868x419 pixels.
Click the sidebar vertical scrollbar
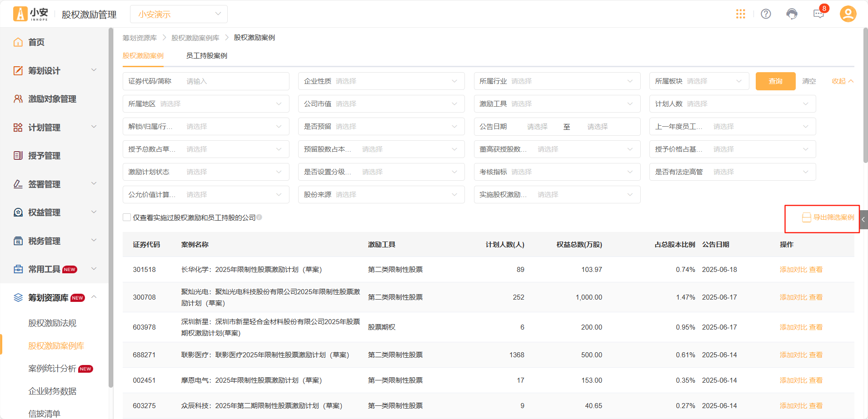point(111,207)
